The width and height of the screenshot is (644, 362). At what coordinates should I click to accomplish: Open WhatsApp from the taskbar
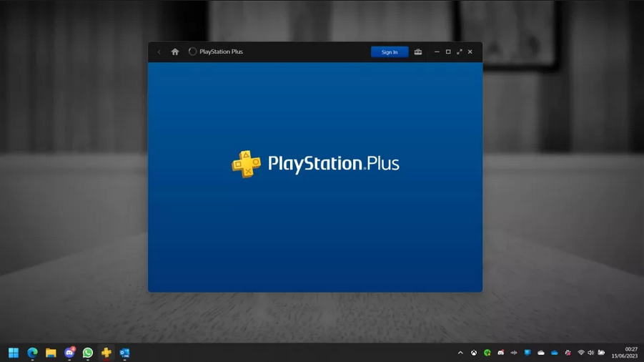(x=88, y=353)
